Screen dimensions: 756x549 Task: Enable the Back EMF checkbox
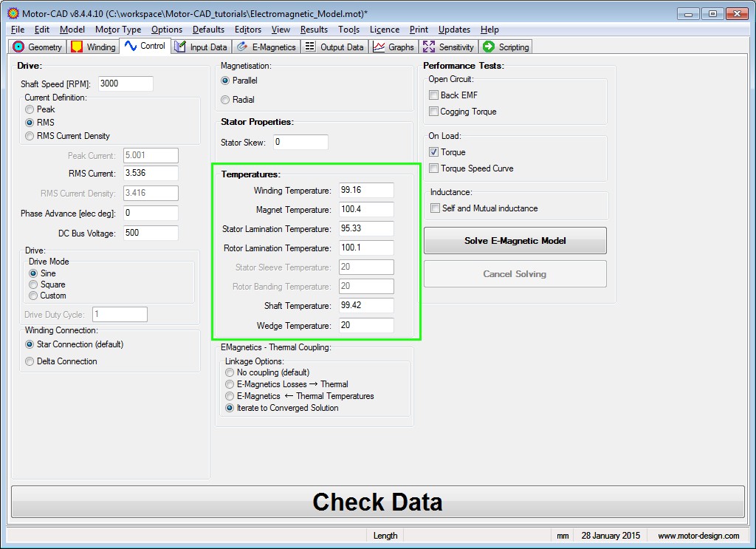[434, 95]
